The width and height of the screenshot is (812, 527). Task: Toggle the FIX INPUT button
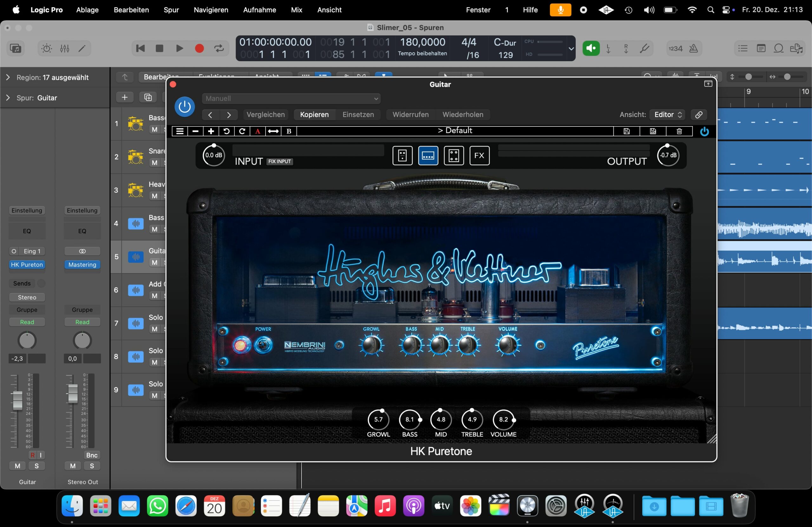click(x=279, y=162)
